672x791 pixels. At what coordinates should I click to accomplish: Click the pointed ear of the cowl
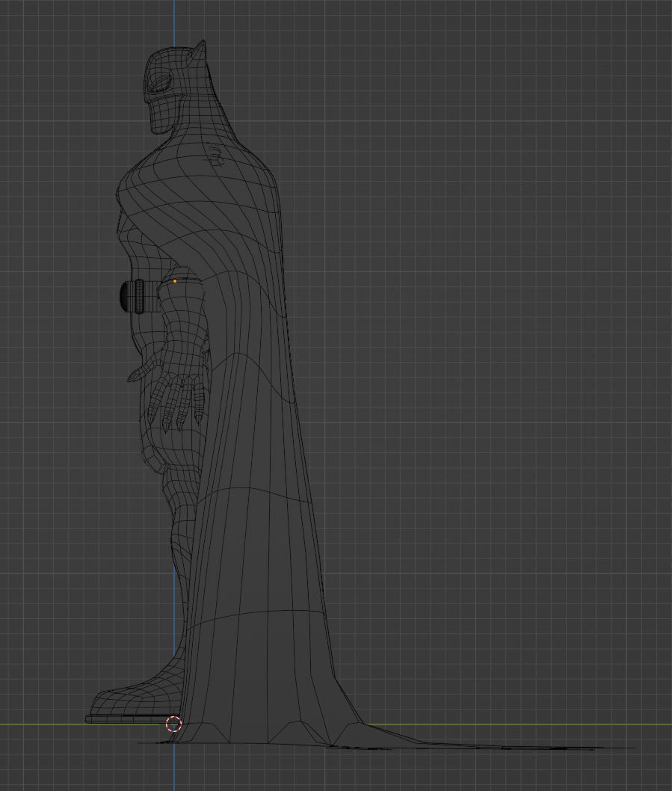[198, 52]
